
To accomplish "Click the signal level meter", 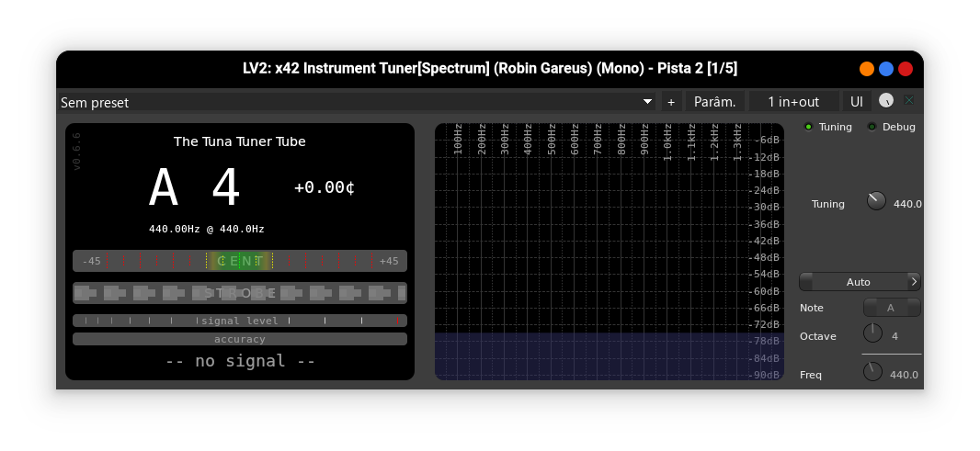I will coord(240,321).
